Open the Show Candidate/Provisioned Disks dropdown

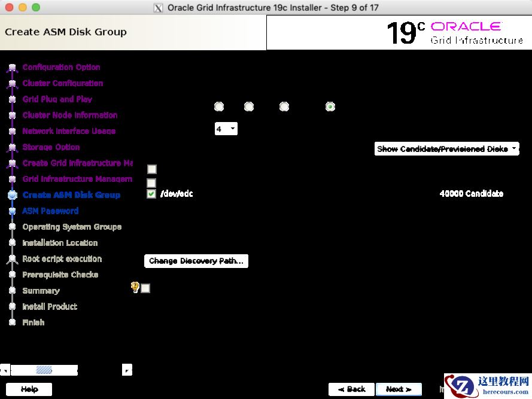446,148
